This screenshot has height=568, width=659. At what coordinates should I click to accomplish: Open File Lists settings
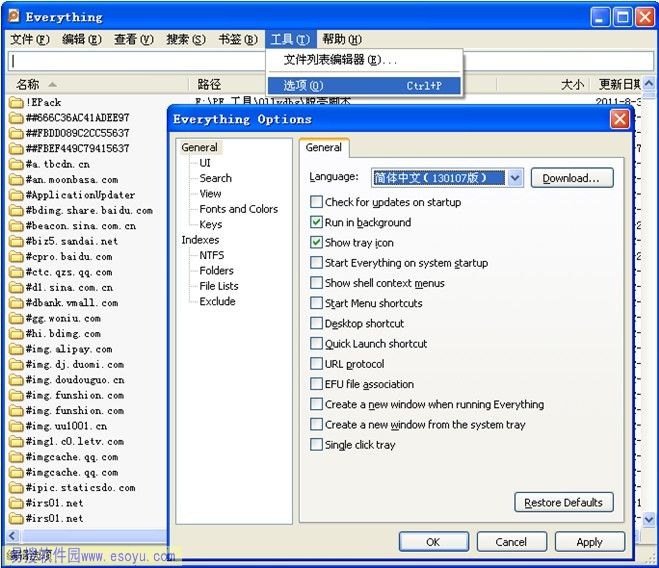(219, 286)
